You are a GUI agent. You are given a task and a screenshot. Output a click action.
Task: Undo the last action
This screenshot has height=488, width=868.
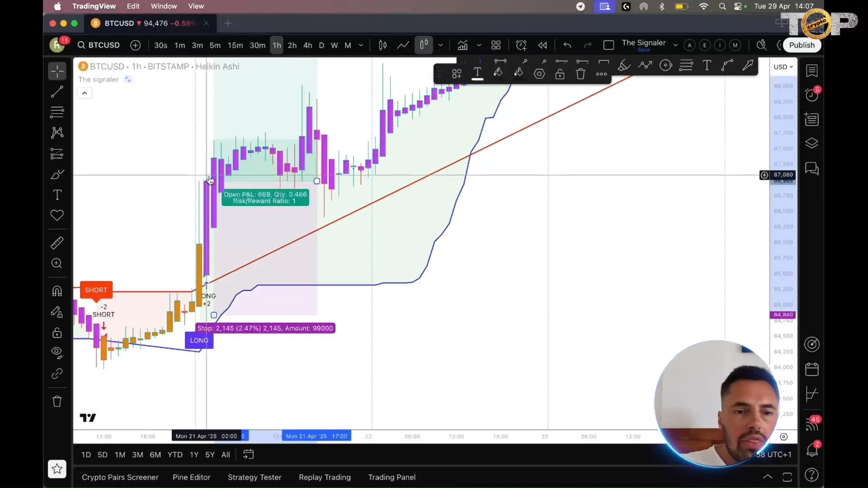point(567,45)
